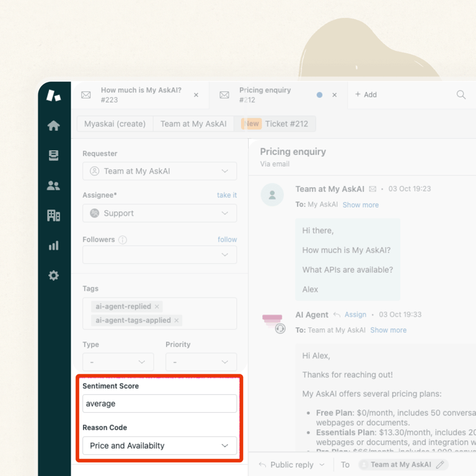
Task: Select the 'Myaskai (create)' breadcrumb tab
Action: (x=115, y=124)
